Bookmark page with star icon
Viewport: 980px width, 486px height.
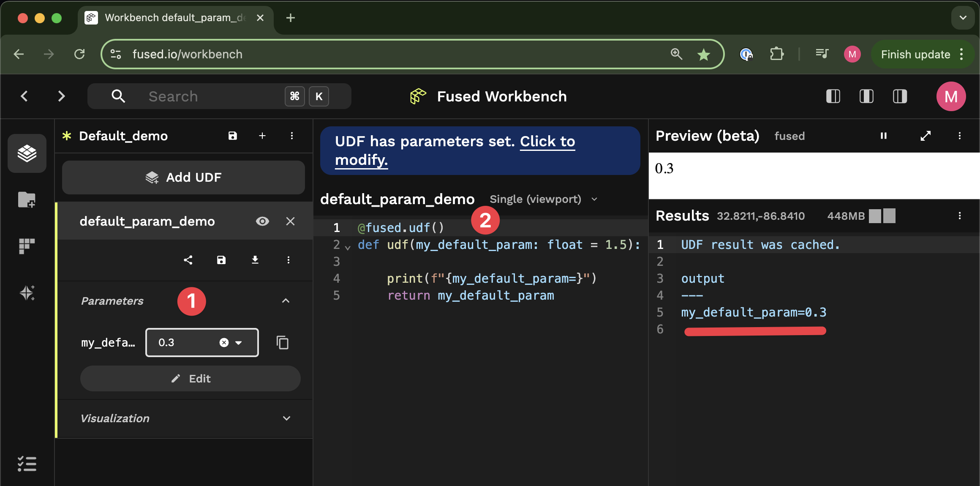pyautogui.click(x=704, y=54)
